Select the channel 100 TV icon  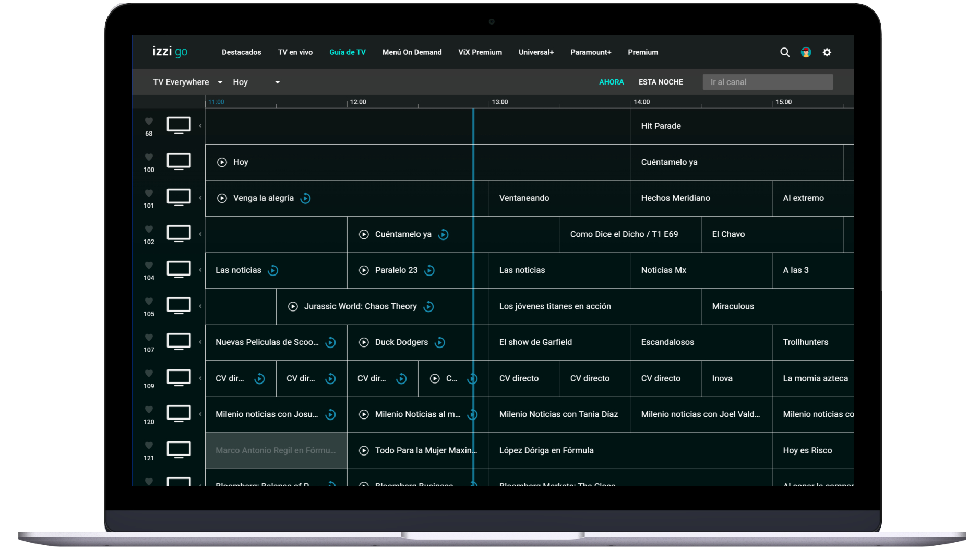pos(178,162)
